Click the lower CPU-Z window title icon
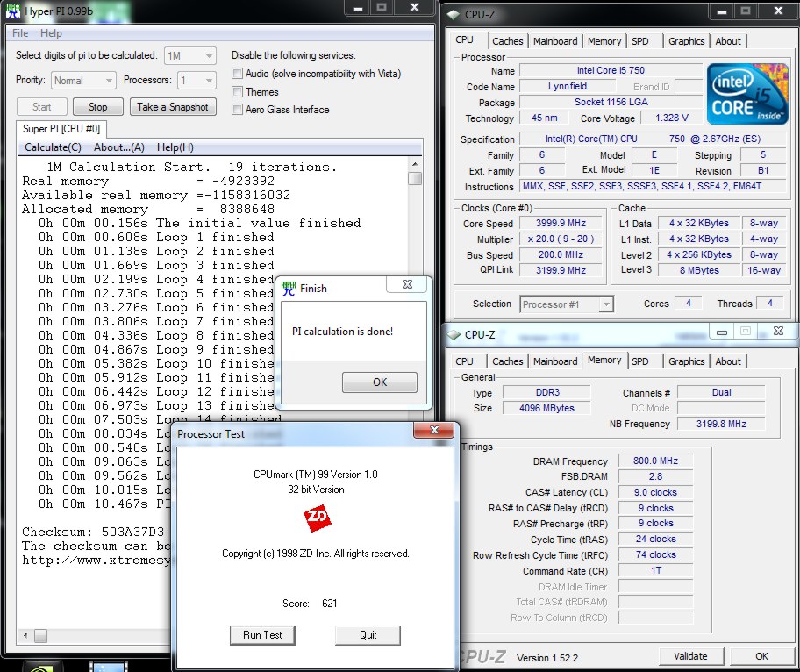This screenshot has width=800, height=672. pyautogui.click(x=454, y=335)
